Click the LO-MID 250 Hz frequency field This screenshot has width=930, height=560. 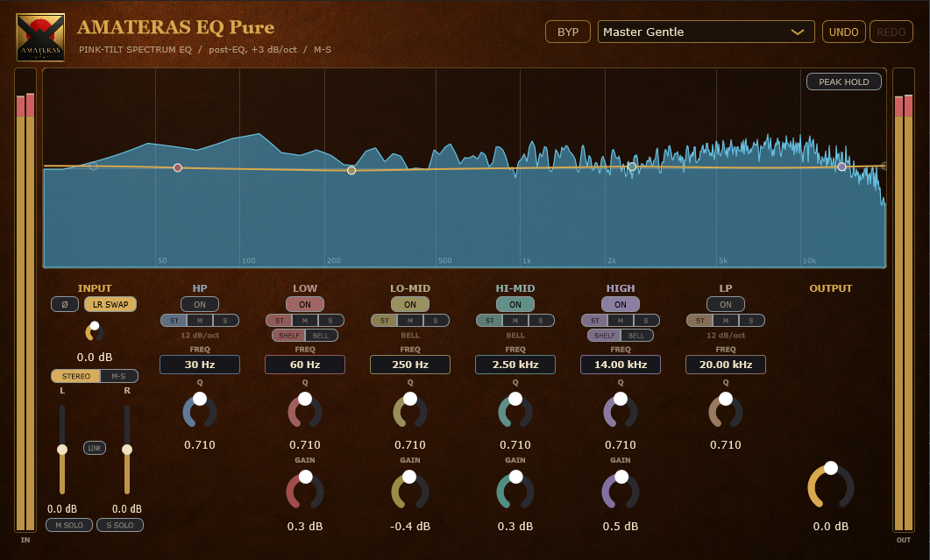(x=410, y=365)
